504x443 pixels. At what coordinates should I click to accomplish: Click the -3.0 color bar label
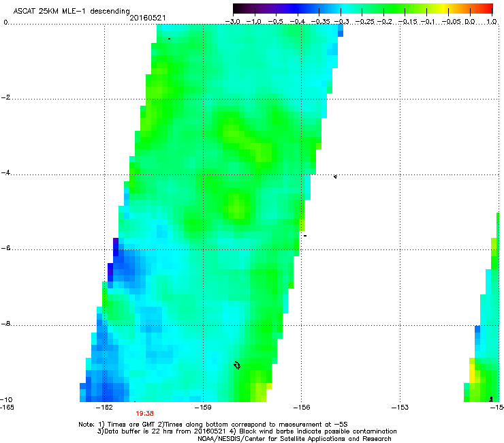(232, 22)
